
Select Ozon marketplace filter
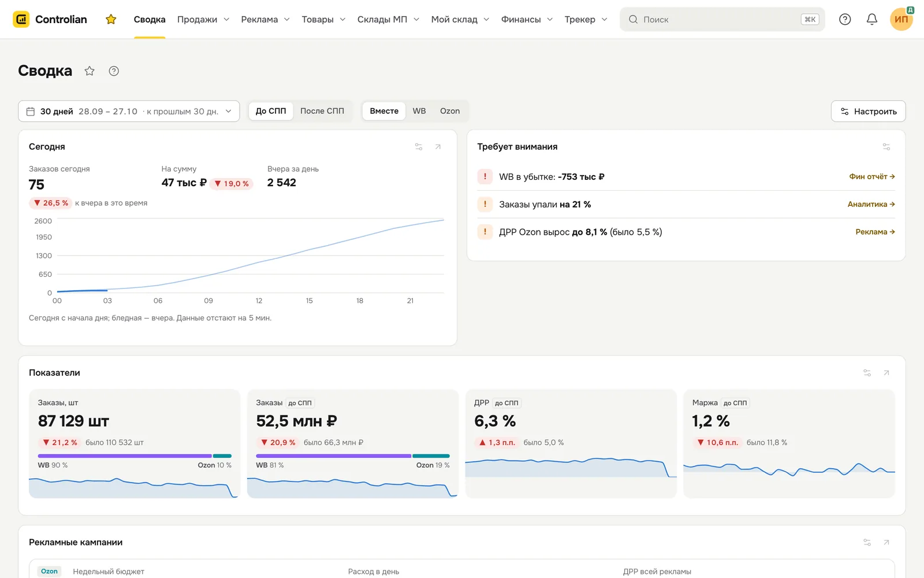(450, 111)
